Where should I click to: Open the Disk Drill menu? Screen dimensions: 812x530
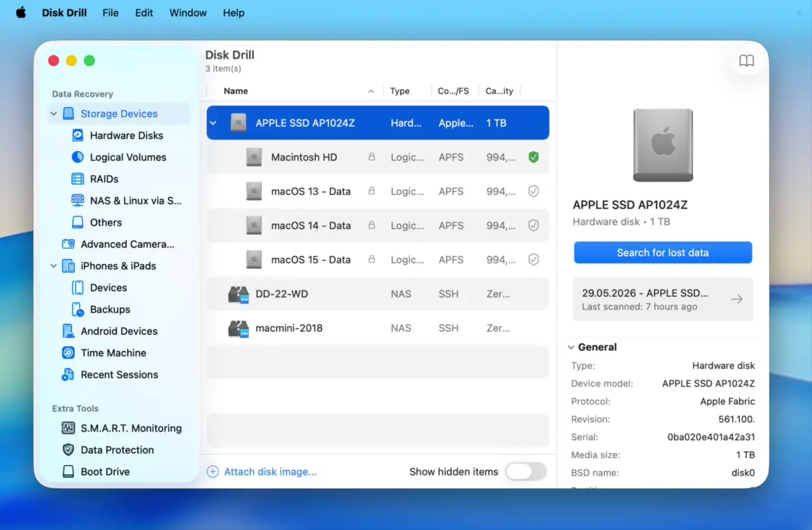(x=65, y=13)
